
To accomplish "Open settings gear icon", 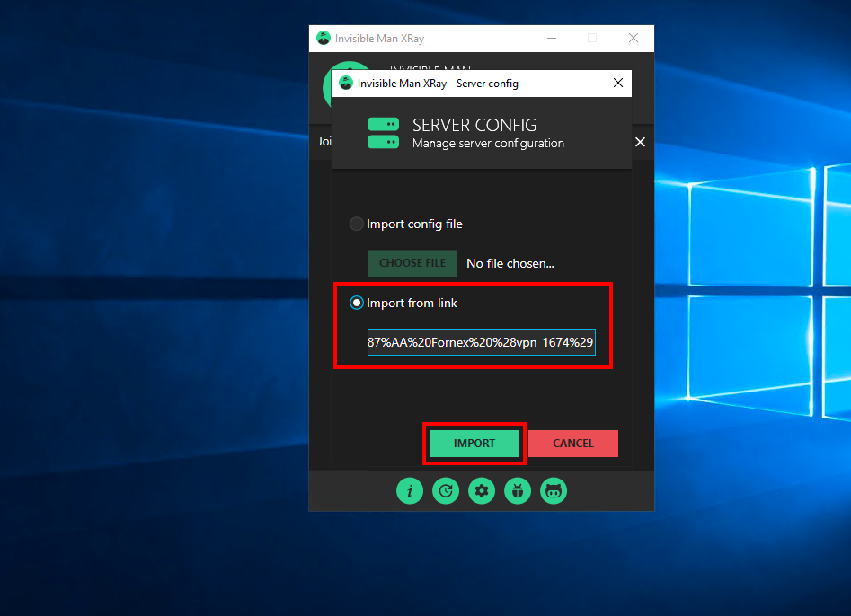I will pos(482,491).
